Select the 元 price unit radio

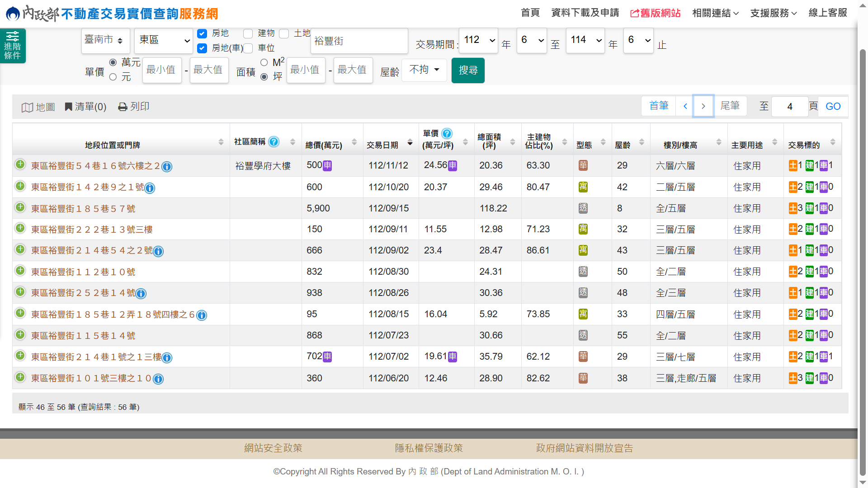pos(113,77)
